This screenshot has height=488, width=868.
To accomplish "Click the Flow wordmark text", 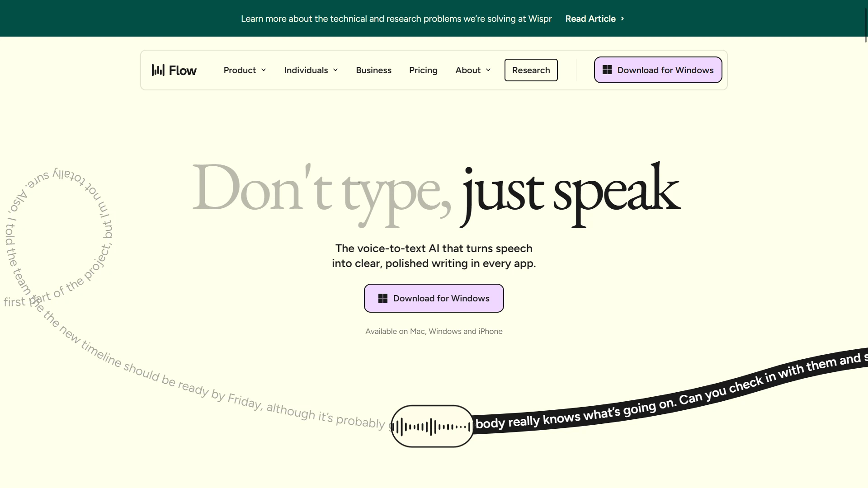I will click(183, 70).
